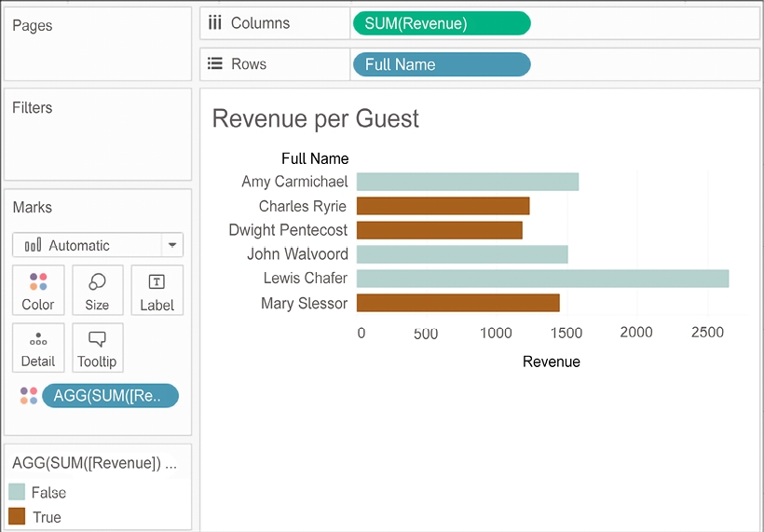Click the Color marks card icon
The image size is (764, 532).
38,282
